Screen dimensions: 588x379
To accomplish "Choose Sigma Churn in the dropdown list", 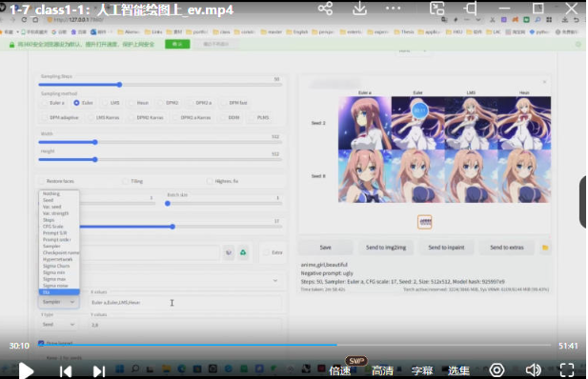I will click(59, 266).
